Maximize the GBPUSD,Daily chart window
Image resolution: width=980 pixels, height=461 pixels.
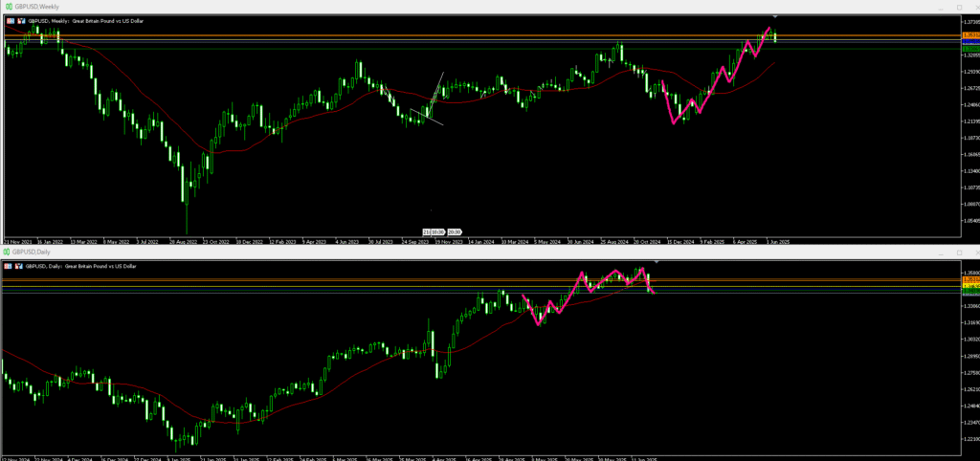point(959,252)
